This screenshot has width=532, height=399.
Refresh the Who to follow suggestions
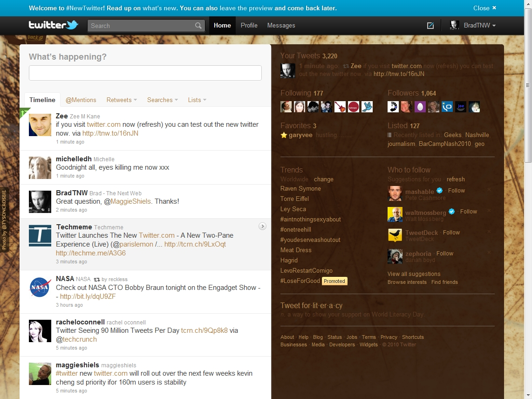[x=456, y=179]
